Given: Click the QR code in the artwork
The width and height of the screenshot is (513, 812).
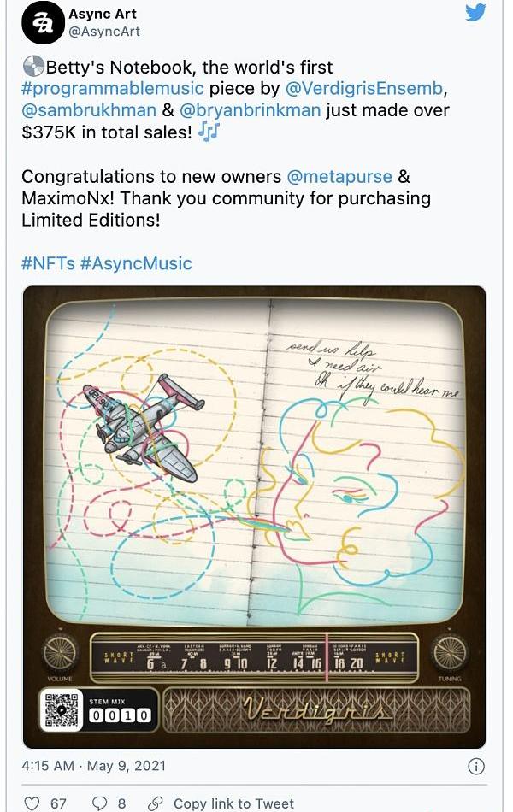Looking at the screenshot, I should pos(62,710).
